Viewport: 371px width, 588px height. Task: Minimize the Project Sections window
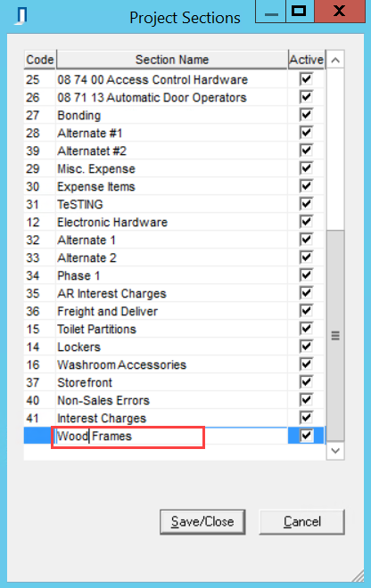271,12
